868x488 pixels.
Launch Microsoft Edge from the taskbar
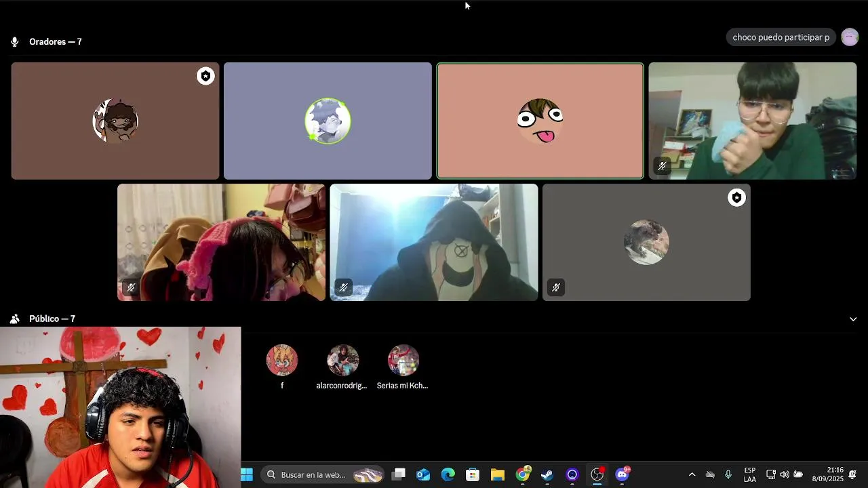click(x=448, y=475)
